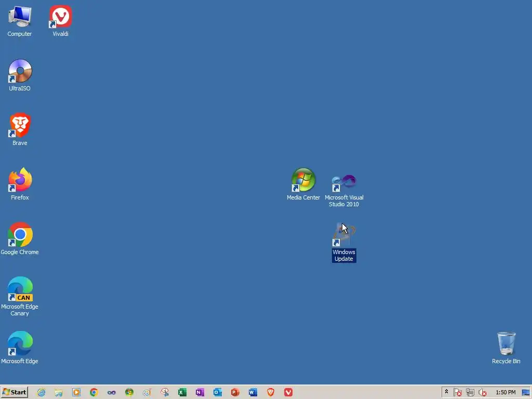The width and height of the screenshot is (532, 399).
Task: Show hidden system tray icons
Action: 446,392
